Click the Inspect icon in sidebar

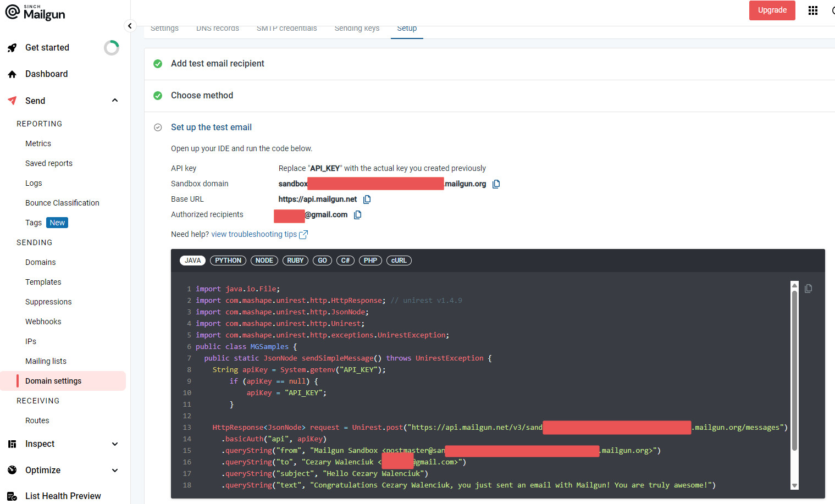[x=12, y=444]
